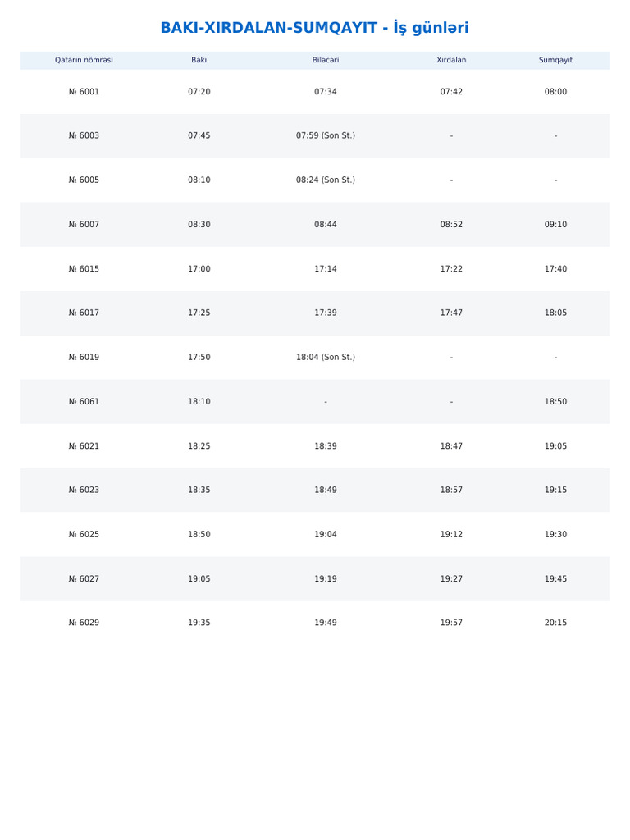Click train number № 6003

[84, 135]
